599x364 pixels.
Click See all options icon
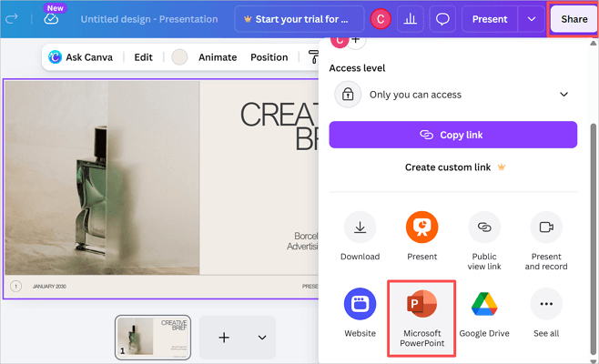click(546, 304)
